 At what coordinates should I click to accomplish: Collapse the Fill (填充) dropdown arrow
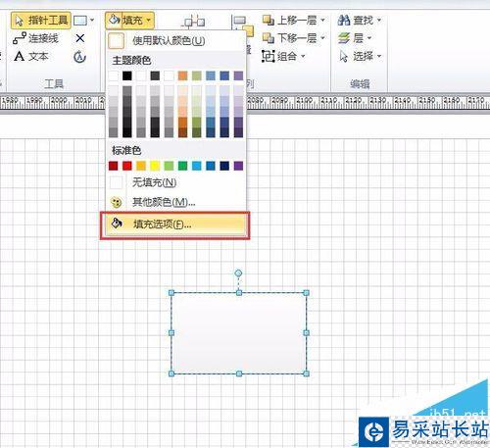149,21
